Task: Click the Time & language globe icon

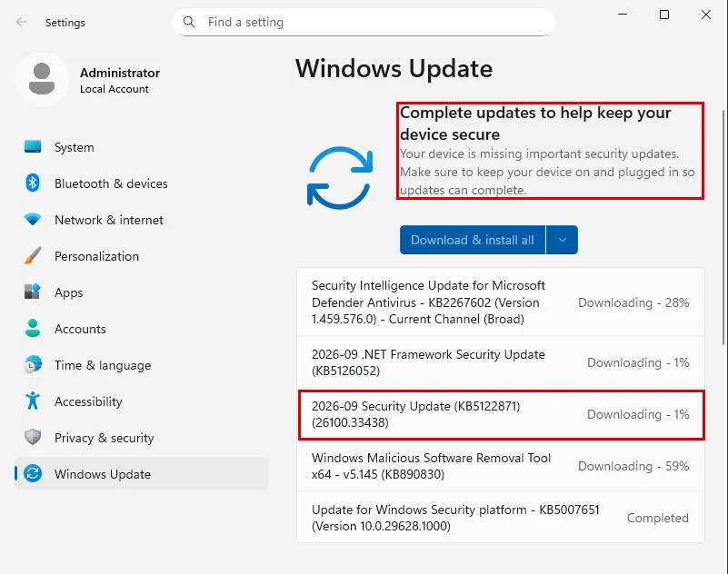Action: (33, 365)
